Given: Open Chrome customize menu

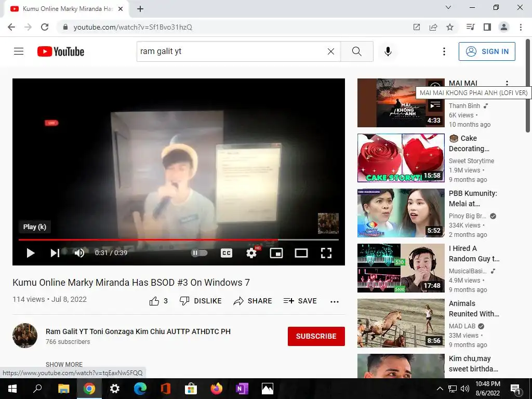Looking at the screenshot, I should click(x=521, y=27).
